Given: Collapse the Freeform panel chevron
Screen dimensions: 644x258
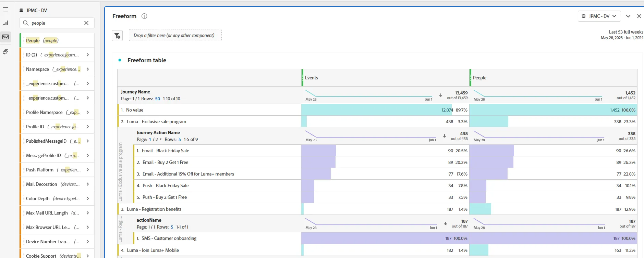Looking at the screenshot, I should pos(628,16).
